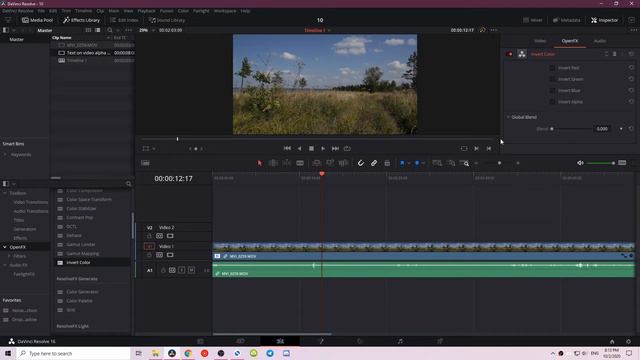Disable the Video 1 track visibility

click(x=170, y=255)
